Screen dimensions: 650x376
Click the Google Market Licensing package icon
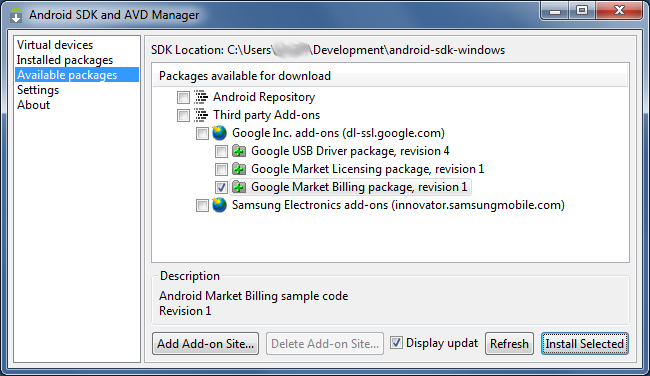(239, 169)
